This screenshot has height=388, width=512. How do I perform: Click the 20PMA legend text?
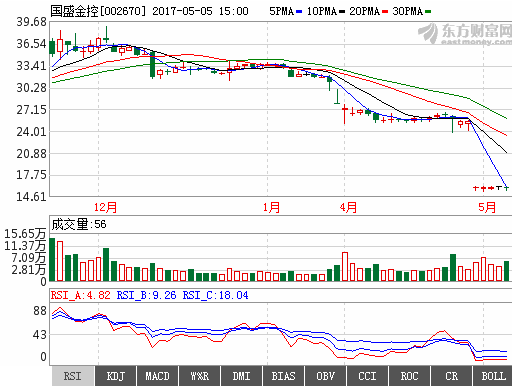click(365, 11)
